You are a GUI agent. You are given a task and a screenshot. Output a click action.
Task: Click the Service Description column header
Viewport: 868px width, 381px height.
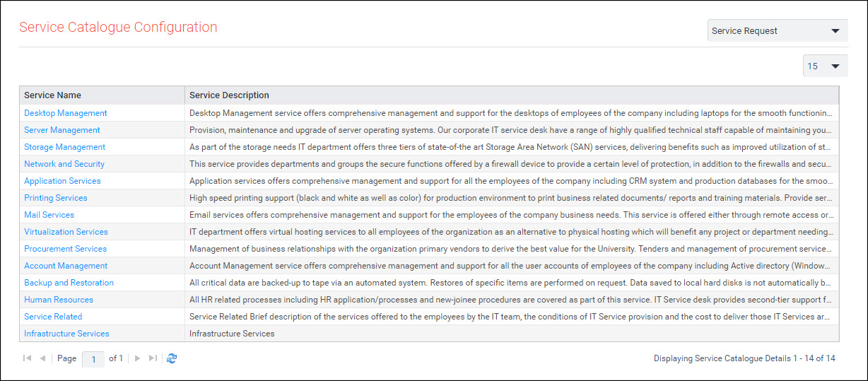coord(229,95)
